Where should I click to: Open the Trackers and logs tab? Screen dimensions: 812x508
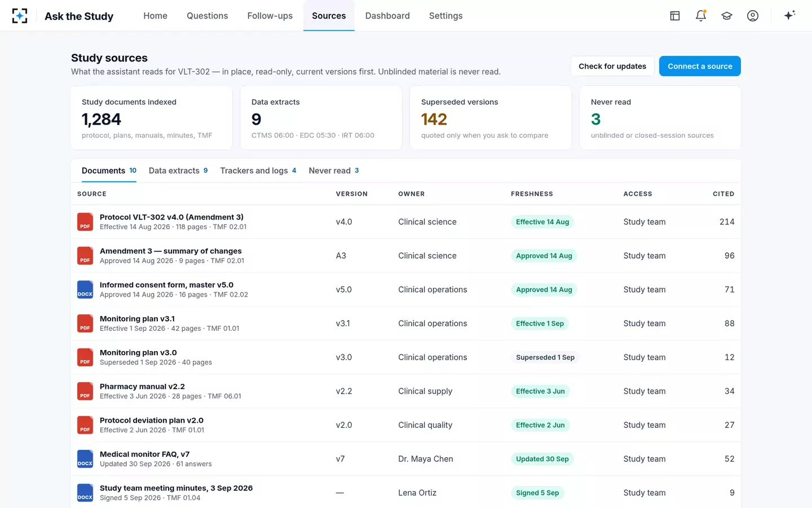(258, 170)
